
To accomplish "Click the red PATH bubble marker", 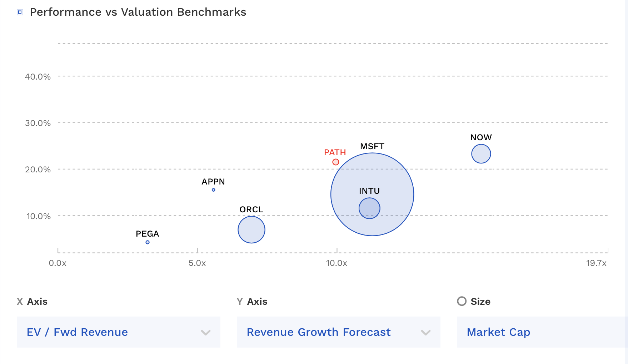I will (335, 162).
